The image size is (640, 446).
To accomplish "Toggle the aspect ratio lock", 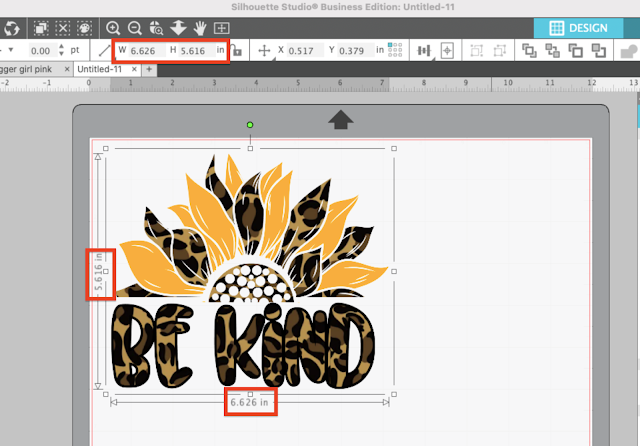I will click(x=237, y=51).
